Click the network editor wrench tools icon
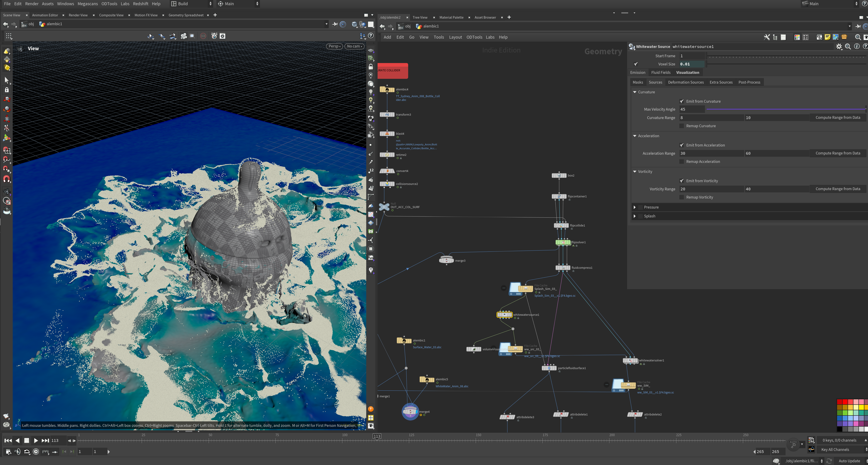 coord(767,37)
